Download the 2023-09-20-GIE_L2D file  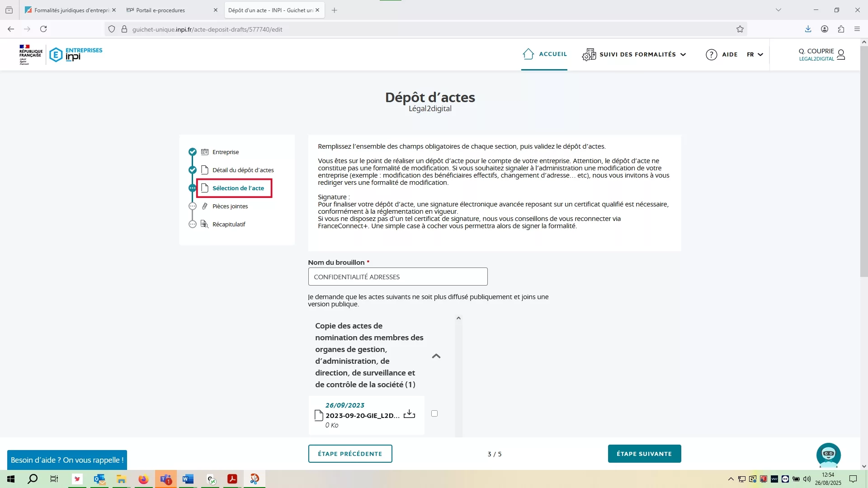(x=409, y=414)
